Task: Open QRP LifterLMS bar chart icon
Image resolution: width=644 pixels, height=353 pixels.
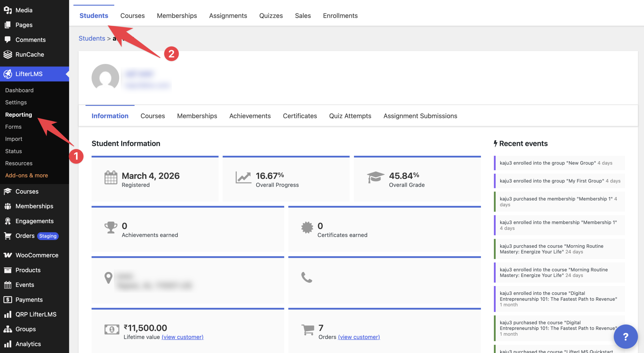Action: (x=8, y=314)
